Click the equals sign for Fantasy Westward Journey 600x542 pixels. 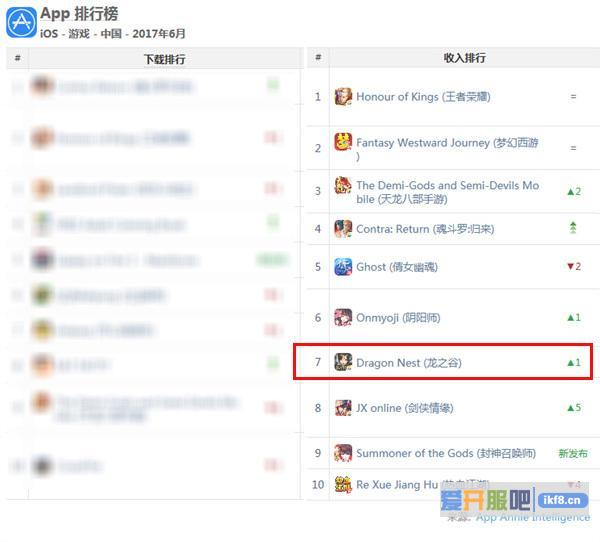pyautogui.click(x=573, y=148)
